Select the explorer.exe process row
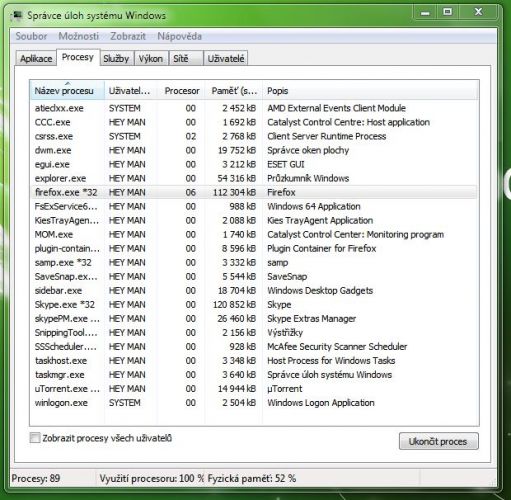This screenshot has width=511, height=500. (x=254, y=178)
